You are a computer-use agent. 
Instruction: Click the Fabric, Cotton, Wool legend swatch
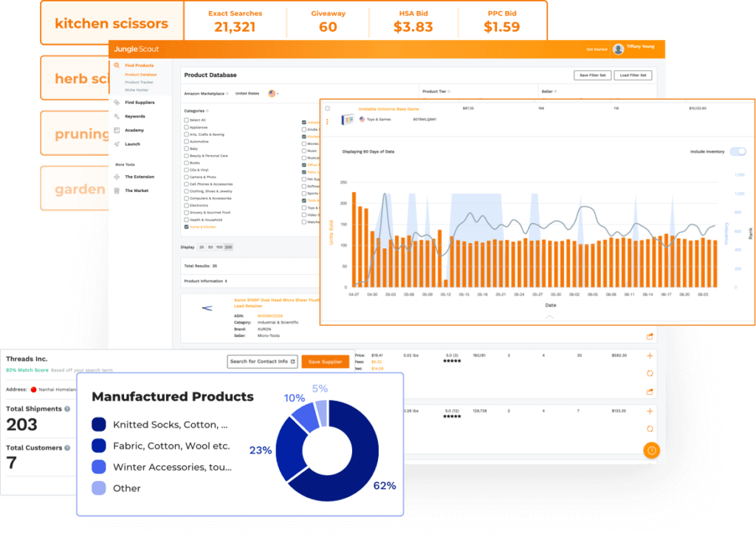[x=99, y=445]
